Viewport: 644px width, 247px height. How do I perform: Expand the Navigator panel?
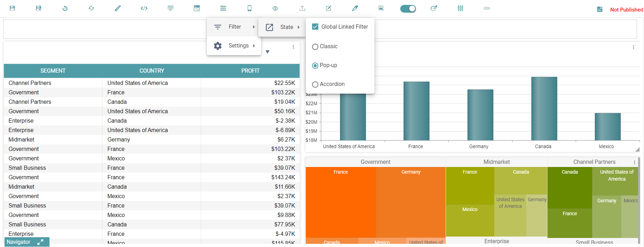tap(40, 242)
